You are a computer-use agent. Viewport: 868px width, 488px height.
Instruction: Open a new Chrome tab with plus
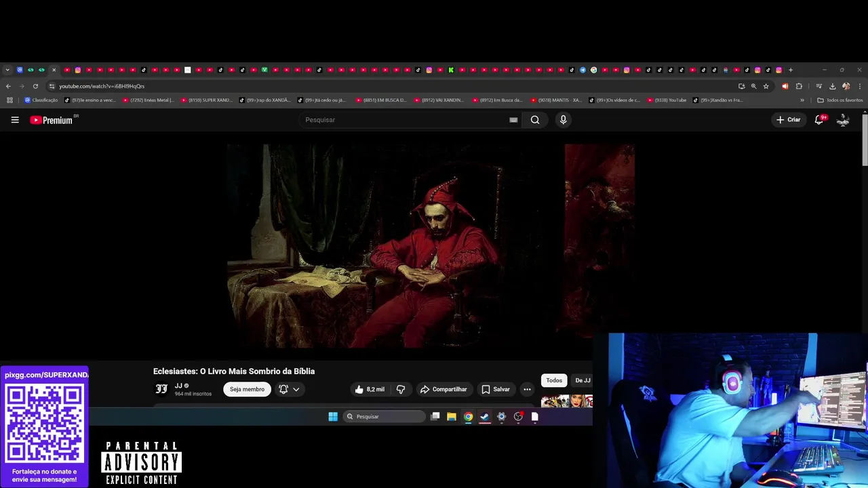pyautogui.click(x=791, y=70)
